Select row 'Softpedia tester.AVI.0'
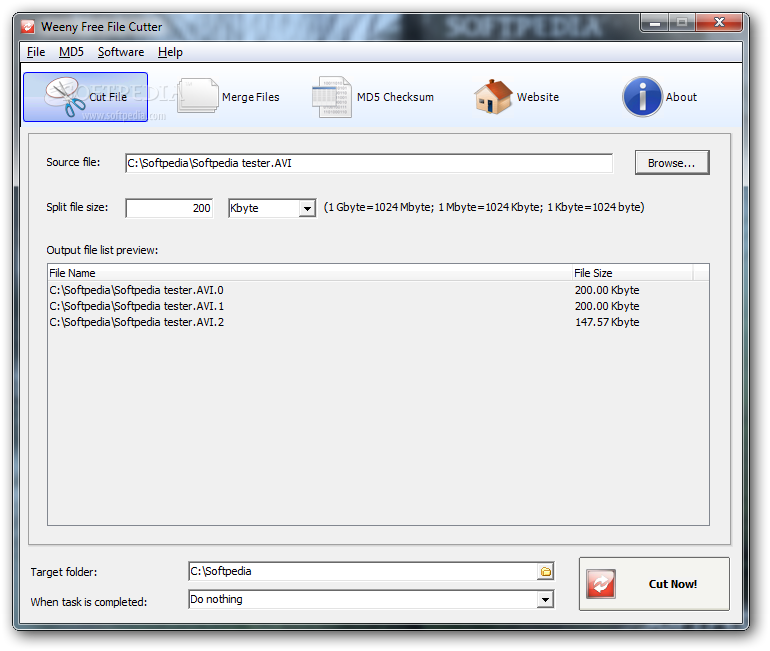Image resolution: width=770 pixels, height=651 pixels. (x=378, y=290)
